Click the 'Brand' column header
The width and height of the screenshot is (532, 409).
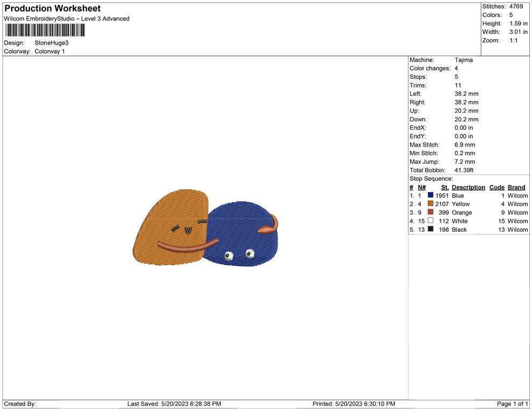click(x=516, y=187)
